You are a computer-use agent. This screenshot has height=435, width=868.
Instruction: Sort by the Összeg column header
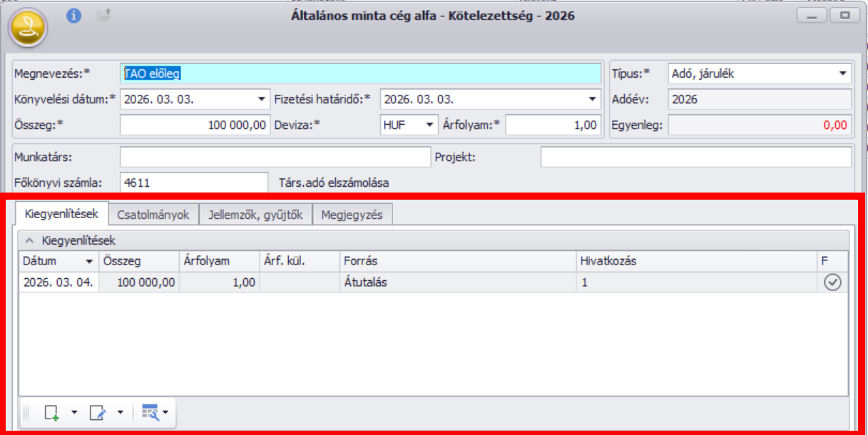[x=138, y=261]
